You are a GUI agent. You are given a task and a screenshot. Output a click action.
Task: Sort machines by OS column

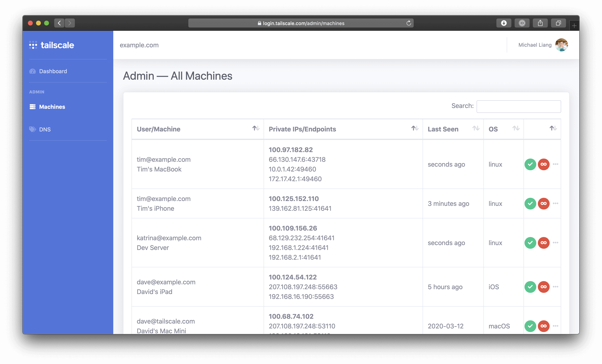click(x=516, y=128)
